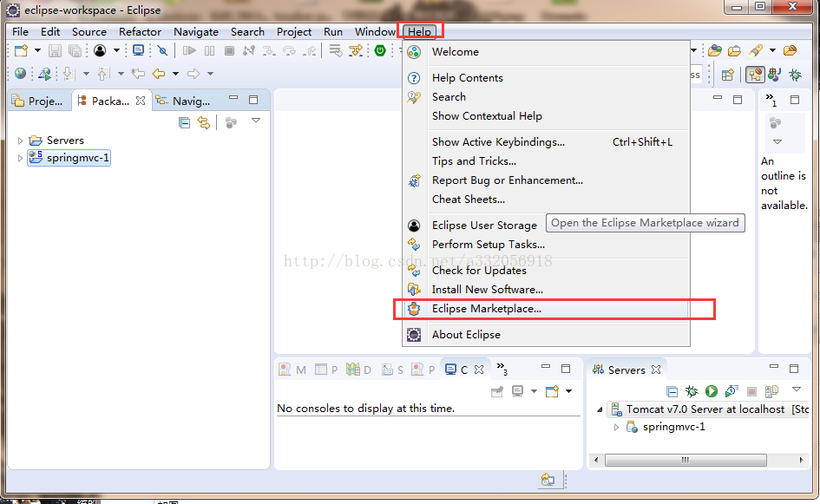Image resolution: width=820 pixels, height=504 pixels.
Task: Open the Package Explorer View Menu triangle
Action: tap(256, 121)
